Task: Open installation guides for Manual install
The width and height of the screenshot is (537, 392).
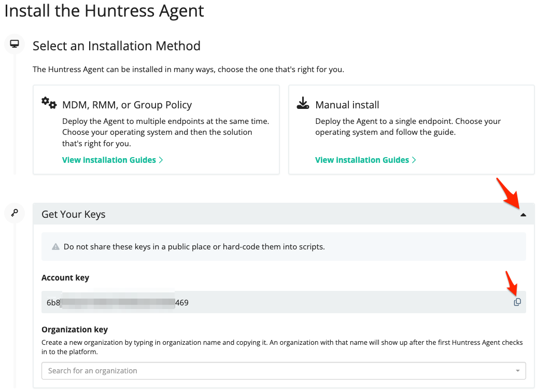Action: click(x=365, y=160)
